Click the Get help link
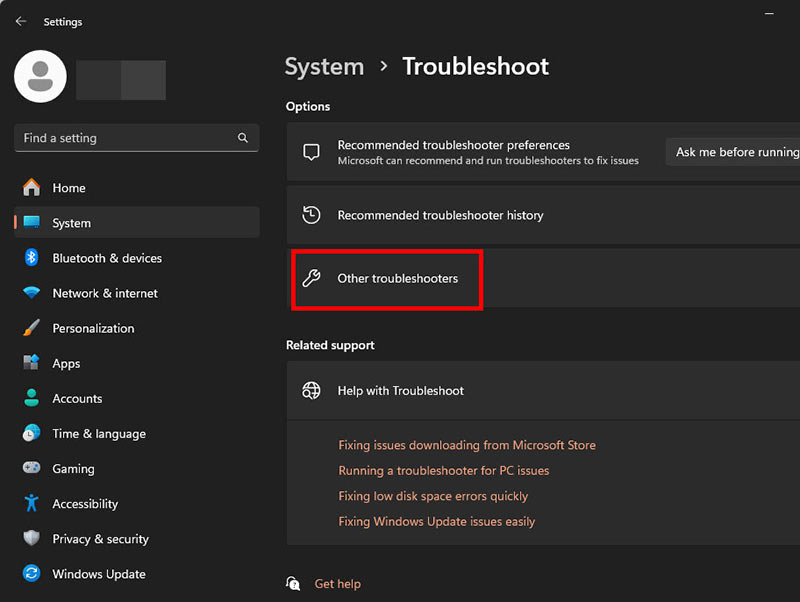The height and width of the screenshot is (602, 800). (338, 584)
